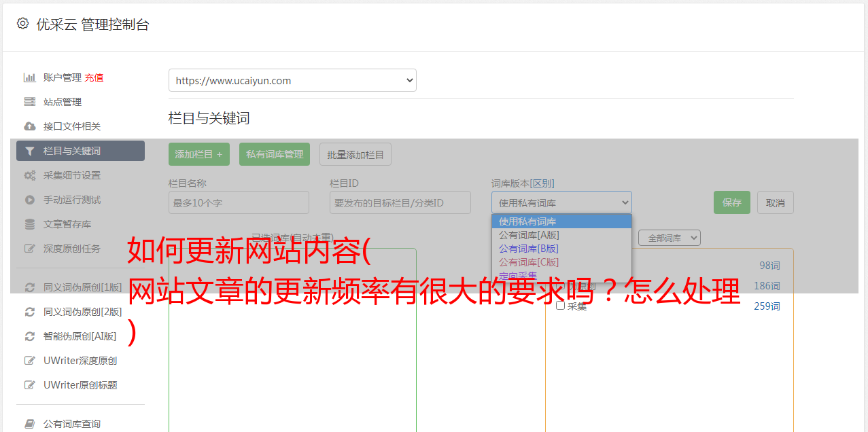The width and height of the screenshot is (868, 432).
Task: Open UWriter深度原创 in the sidebar
Action: point(80,361)
